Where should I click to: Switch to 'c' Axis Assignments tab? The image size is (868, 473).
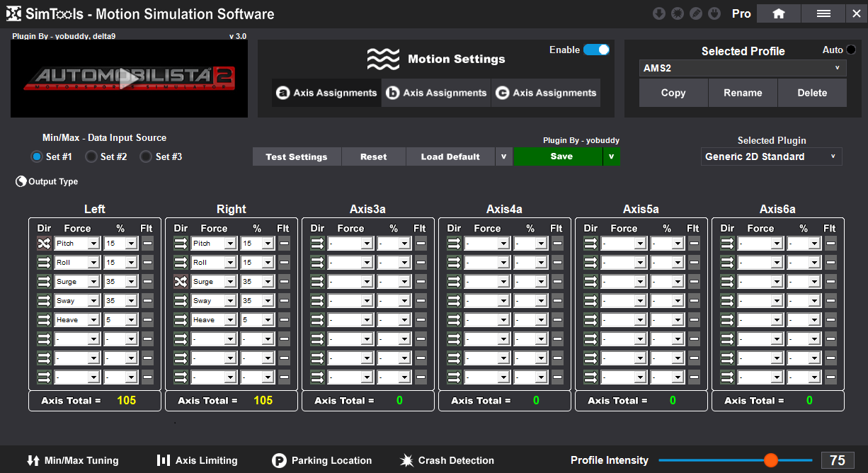point(546,93)
